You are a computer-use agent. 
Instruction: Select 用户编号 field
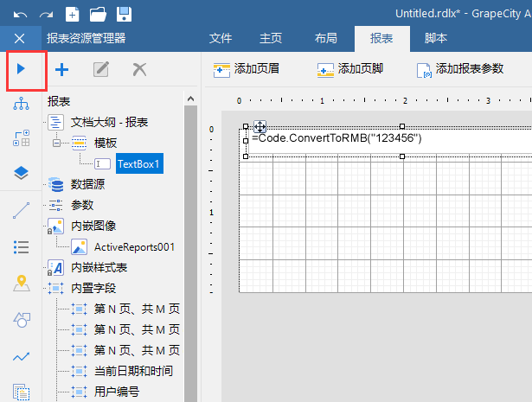coord(117,392)
